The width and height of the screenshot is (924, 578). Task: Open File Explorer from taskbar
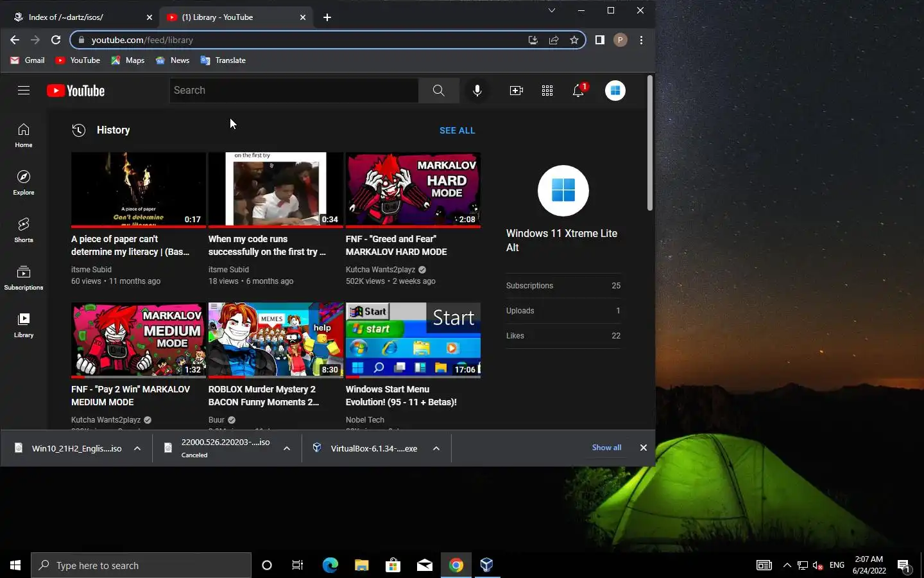coord(361,565)
